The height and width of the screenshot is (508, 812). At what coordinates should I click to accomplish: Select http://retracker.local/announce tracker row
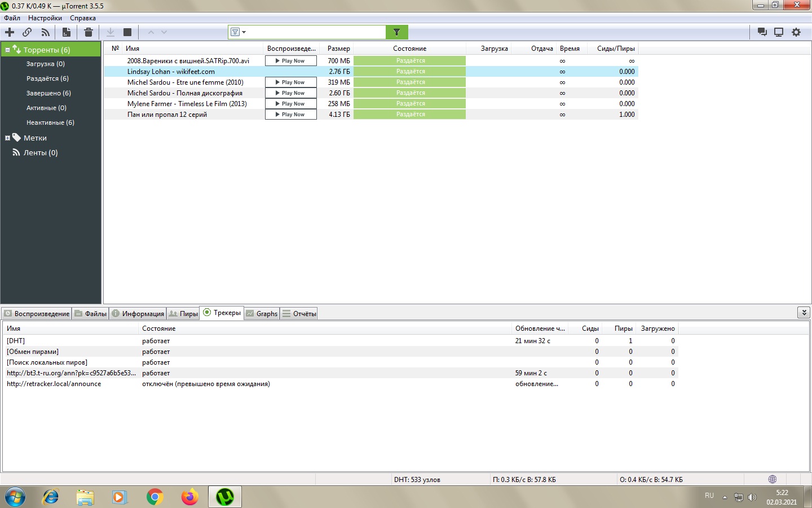click(x=341, y=383)
